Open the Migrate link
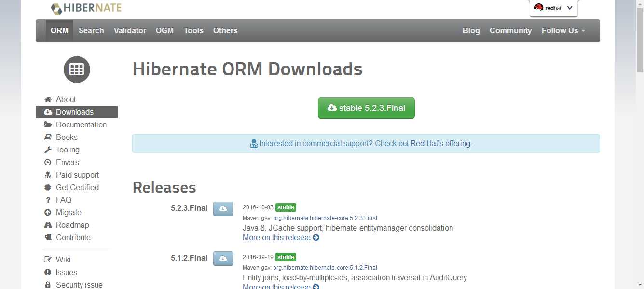The height and width of the screenshot is (289, 644). [x=69, y=212]
